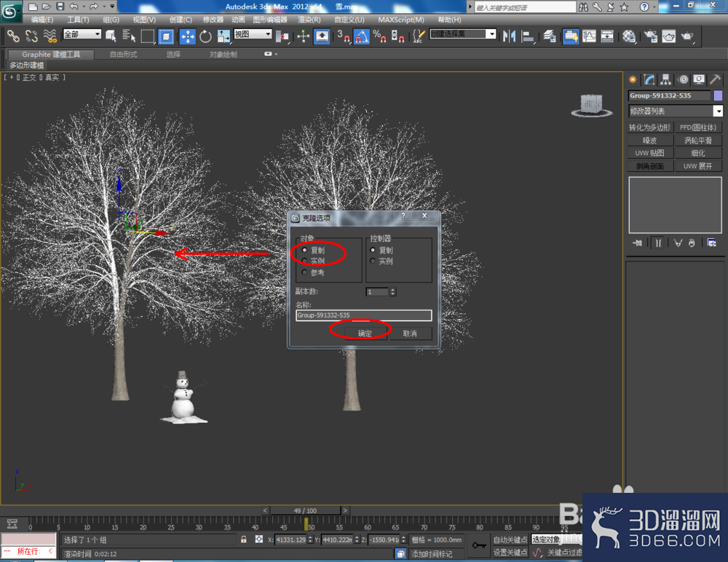Screen dimensions: 728x562
Task: Open the Material Editor
Action: pos(629,36)
